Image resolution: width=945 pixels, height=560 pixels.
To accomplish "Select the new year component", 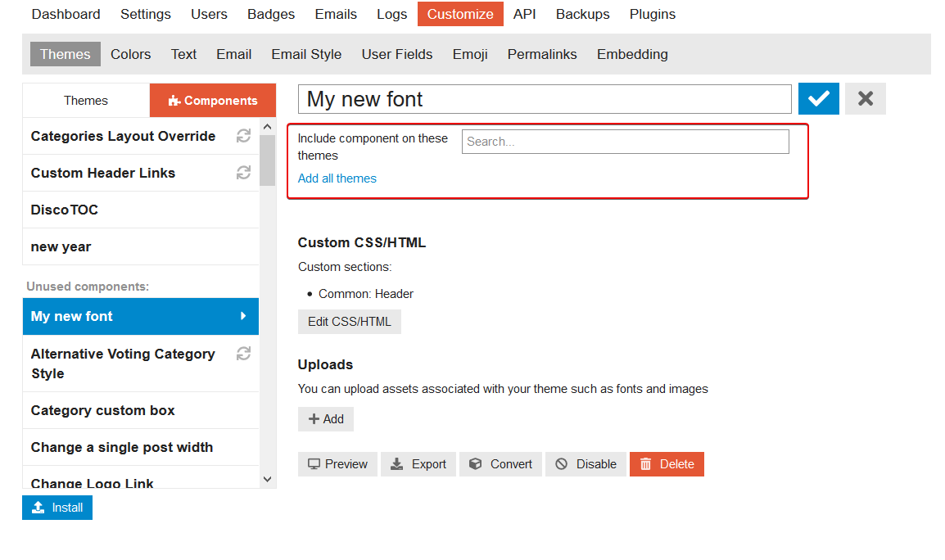I will pyautogui.click(x=140, y=246).
